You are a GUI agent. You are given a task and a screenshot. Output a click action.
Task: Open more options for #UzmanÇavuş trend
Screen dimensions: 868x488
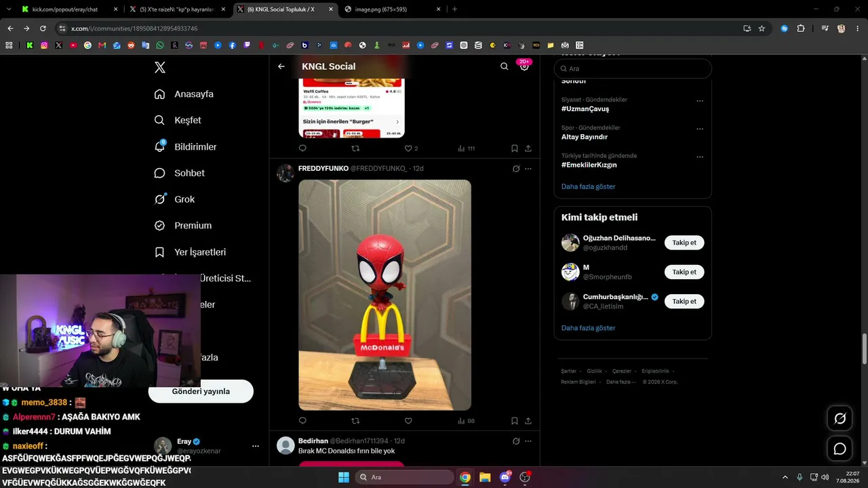700,101
